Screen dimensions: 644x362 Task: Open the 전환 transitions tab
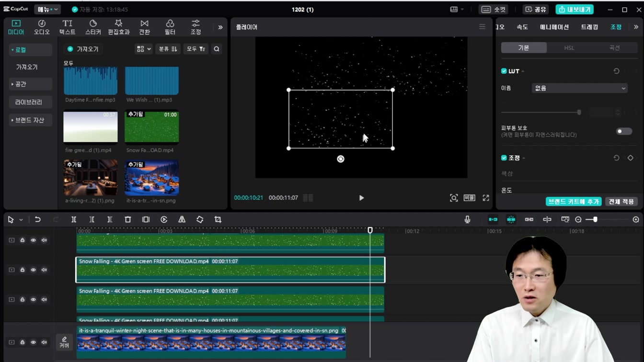click(144, 27)
